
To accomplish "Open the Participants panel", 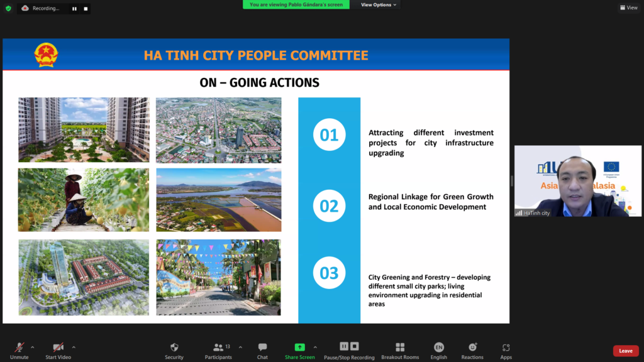I will (218, 350).
